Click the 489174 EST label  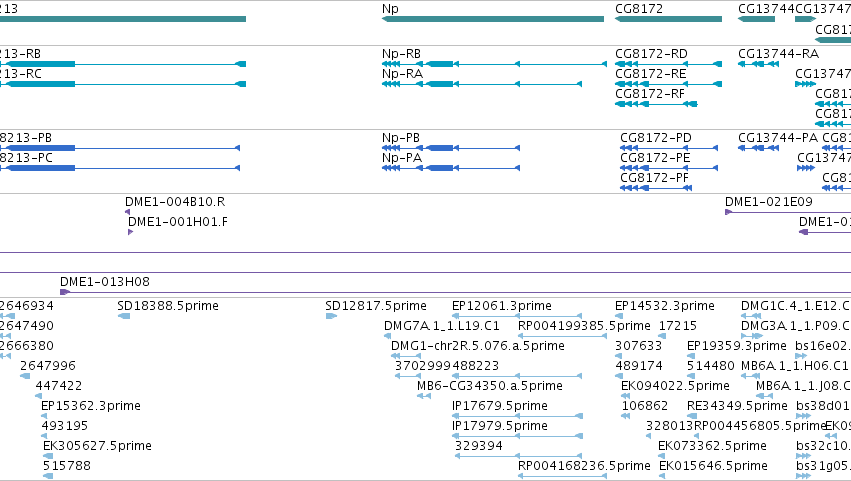click(x=639, y=366)
